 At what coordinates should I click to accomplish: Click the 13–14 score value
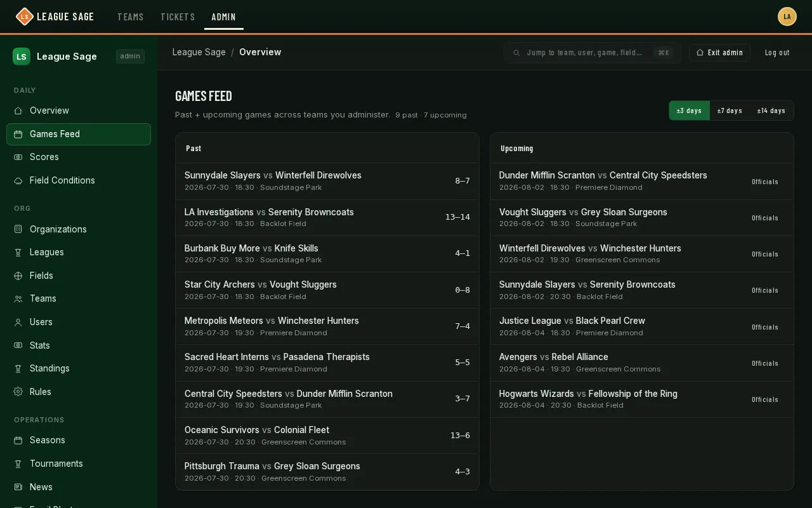tap(457, 217)
